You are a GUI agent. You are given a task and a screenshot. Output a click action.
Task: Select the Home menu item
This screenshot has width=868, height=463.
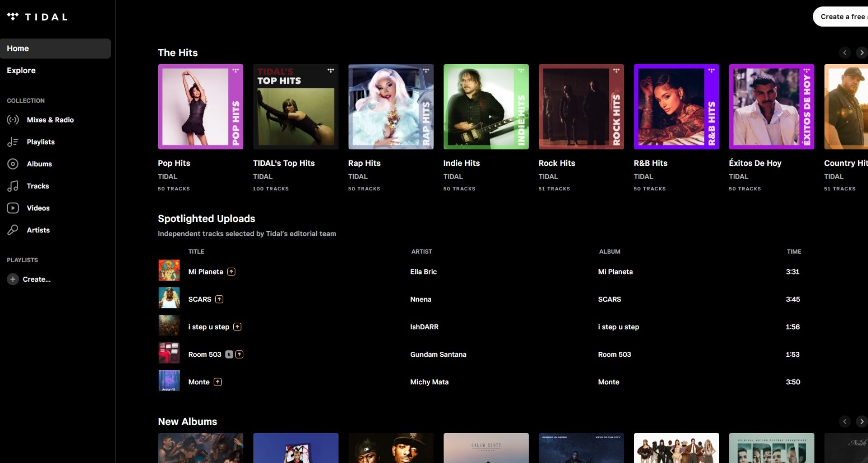coord(55,48)
